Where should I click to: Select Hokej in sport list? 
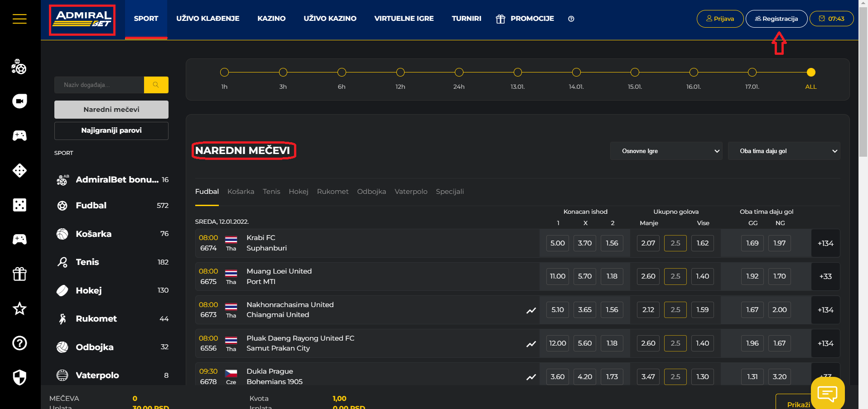click(x=111, y=290)
